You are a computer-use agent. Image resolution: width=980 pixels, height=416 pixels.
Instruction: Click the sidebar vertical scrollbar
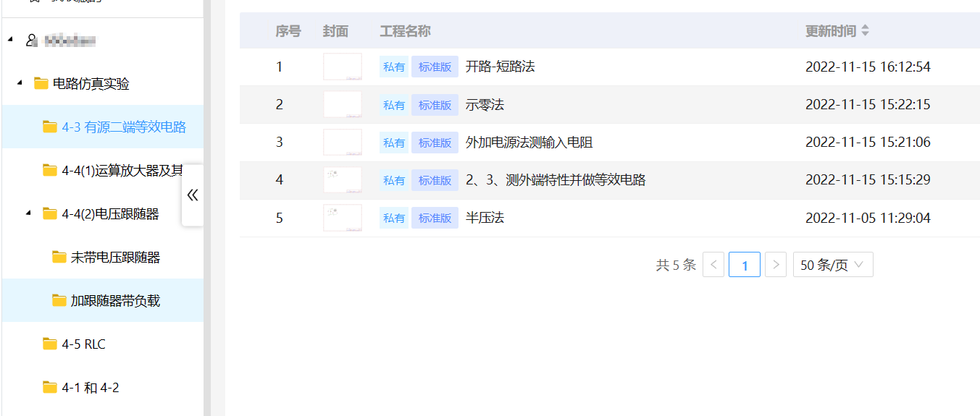[x=207, y=208]
